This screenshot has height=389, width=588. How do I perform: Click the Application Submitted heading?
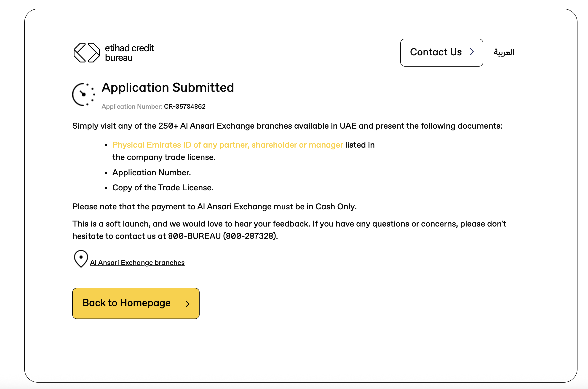[x=168, y=88]
